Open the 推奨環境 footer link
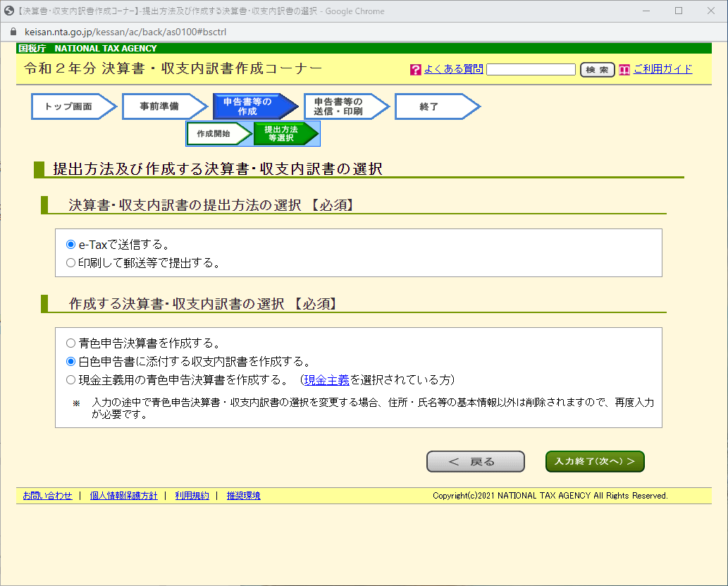728x586 pixels. click(243, 496)
